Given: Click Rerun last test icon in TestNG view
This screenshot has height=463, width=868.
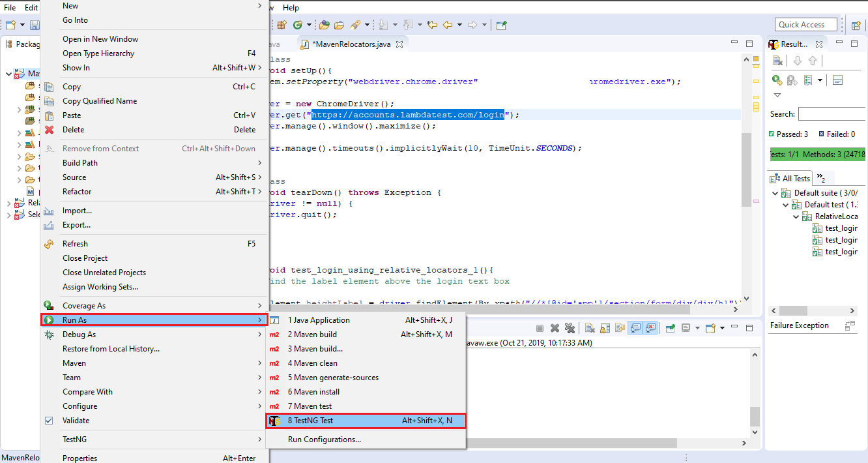Looking at the screenshot, I should click(777, 80).
